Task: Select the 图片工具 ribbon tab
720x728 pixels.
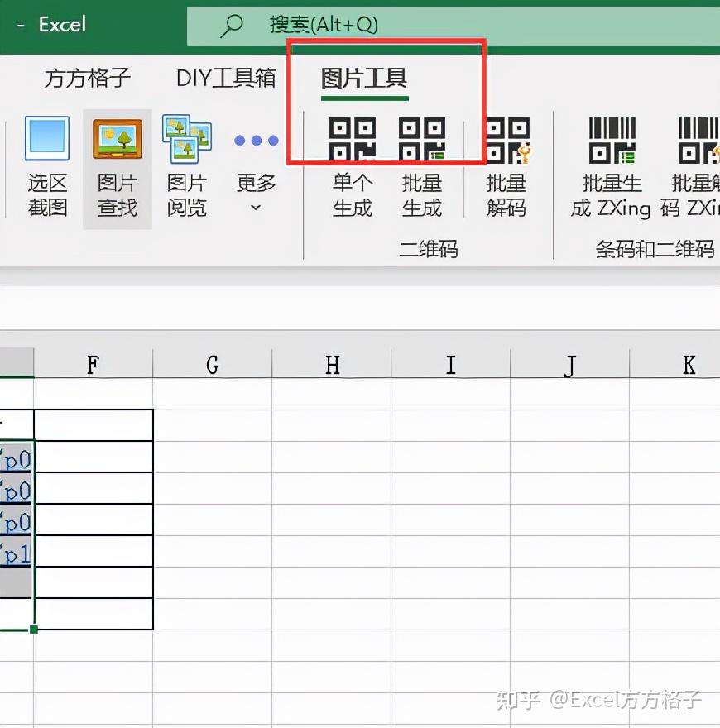Action: point(362,78)
